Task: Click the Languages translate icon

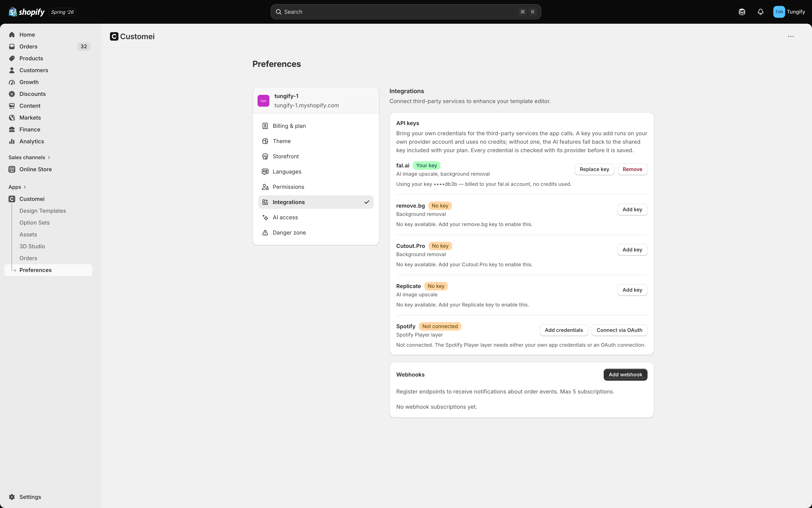Action: (265, 172)
